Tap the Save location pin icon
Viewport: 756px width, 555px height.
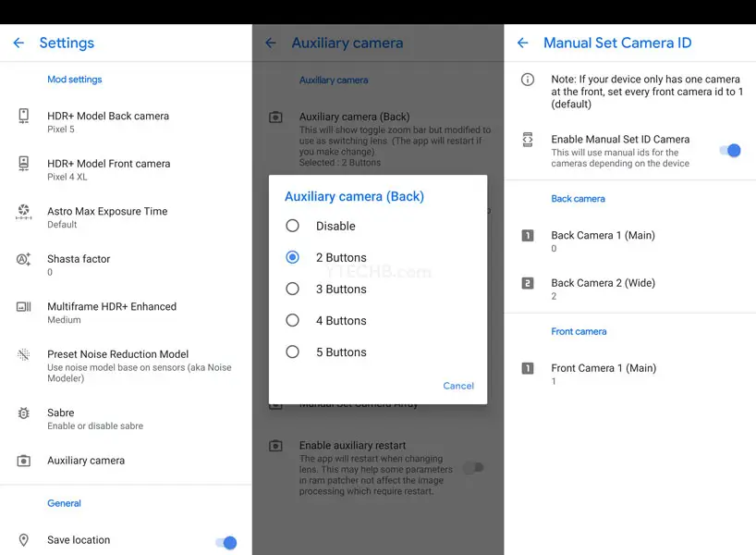(x=24, y=540)
